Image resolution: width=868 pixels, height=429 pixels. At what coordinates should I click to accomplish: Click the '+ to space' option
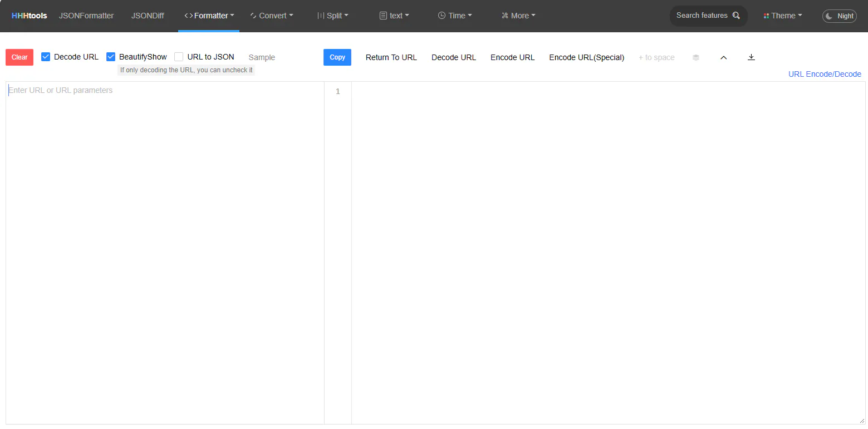(656, 57)
